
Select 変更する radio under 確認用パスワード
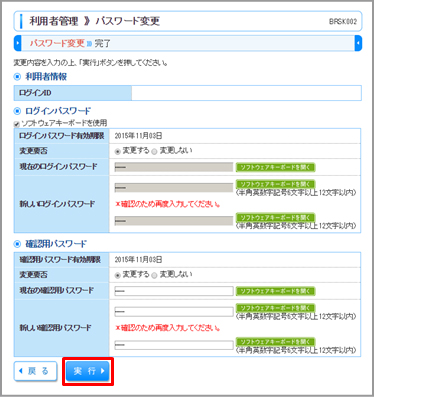(117, 275)
